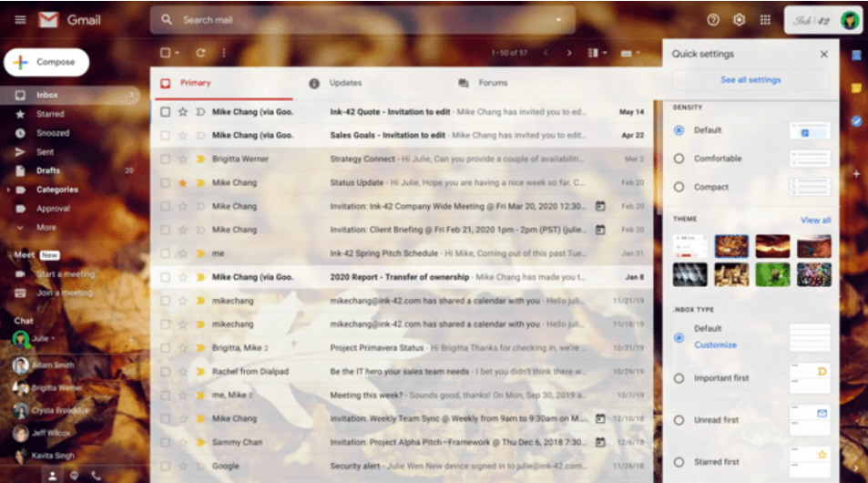The image size is (868, 483).
Task: Compose a new email
Action: point(46,62)
